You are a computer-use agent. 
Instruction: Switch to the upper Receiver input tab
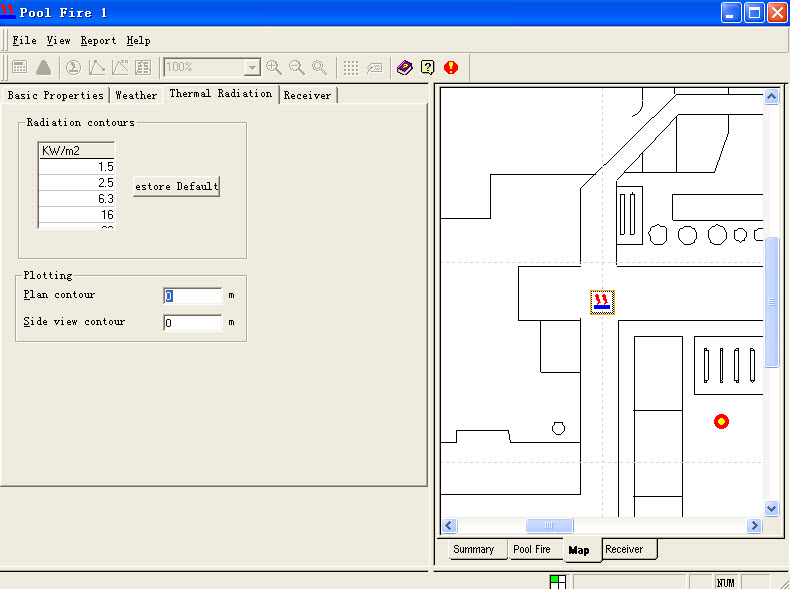click(x=307, y=95)
